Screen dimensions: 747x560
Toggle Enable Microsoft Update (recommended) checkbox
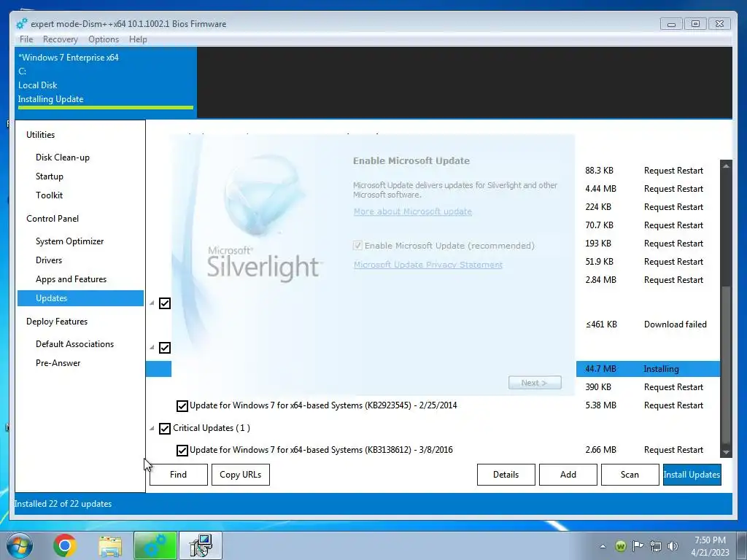(357, 246)
